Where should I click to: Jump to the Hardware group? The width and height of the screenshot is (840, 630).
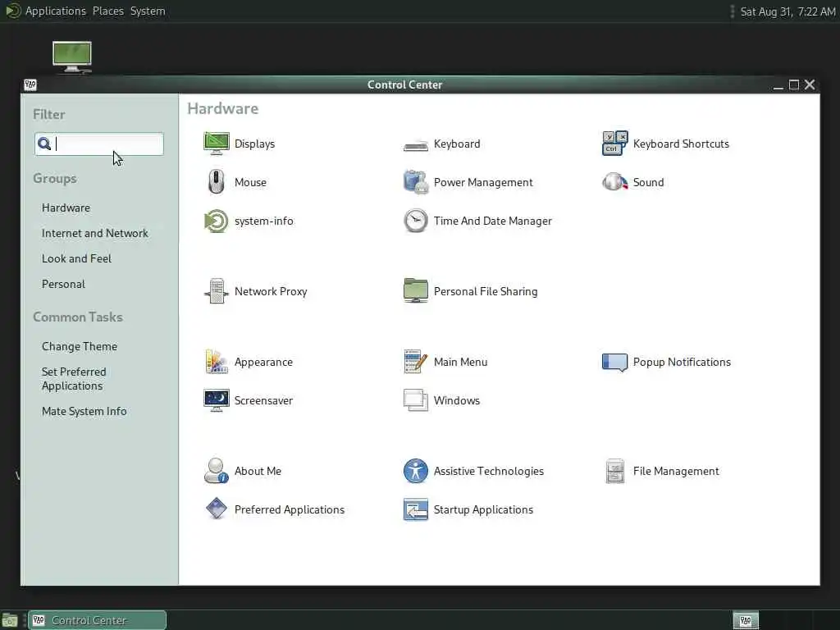[66, 208]
